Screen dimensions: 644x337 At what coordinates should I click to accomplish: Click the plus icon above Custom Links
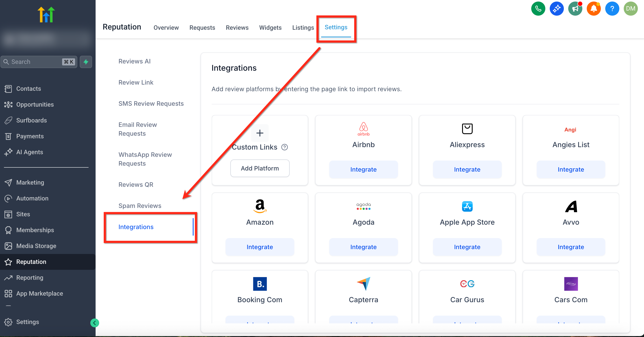coord(260,133)
